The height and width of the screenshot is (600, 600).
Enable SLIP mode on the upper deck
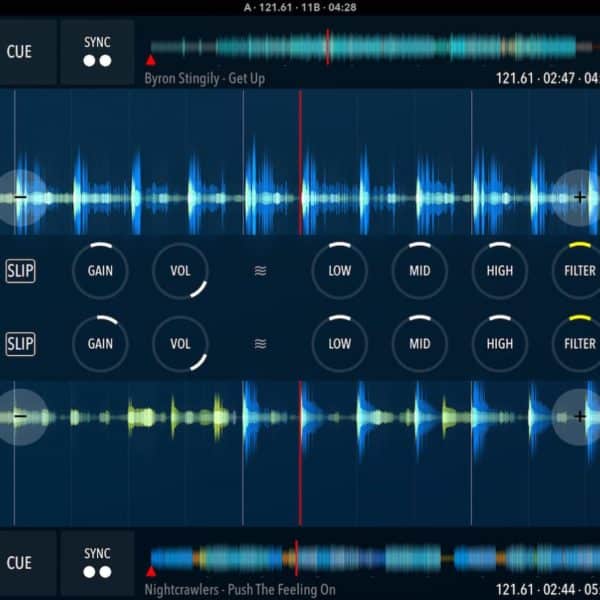click(20, 271)
